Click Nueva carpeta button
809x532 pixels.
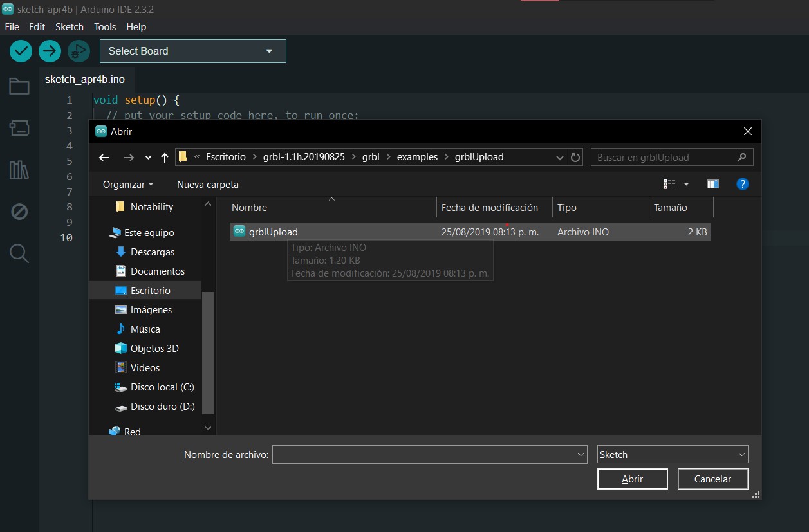click(207, 184)
